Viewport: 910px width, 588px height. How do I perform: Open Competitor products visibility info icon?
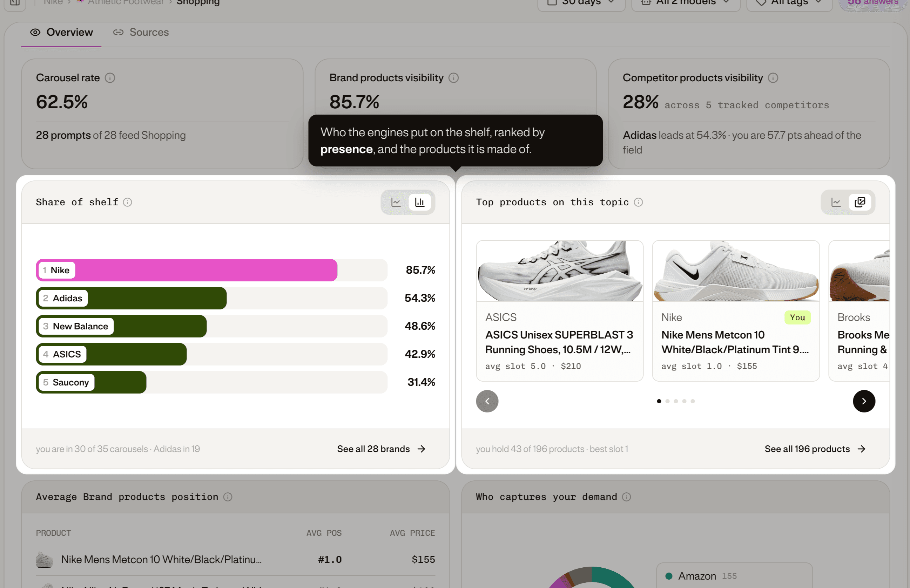coord(773,78)
